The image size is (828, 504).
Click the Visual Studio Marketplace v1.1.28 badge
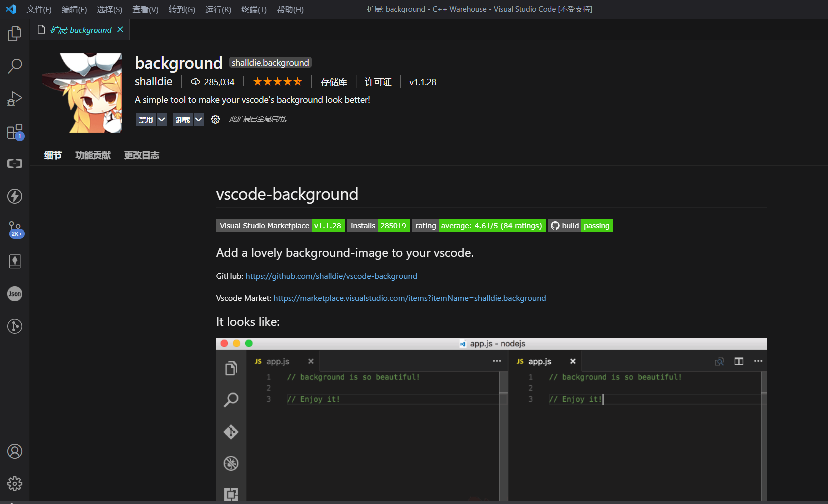280,226
